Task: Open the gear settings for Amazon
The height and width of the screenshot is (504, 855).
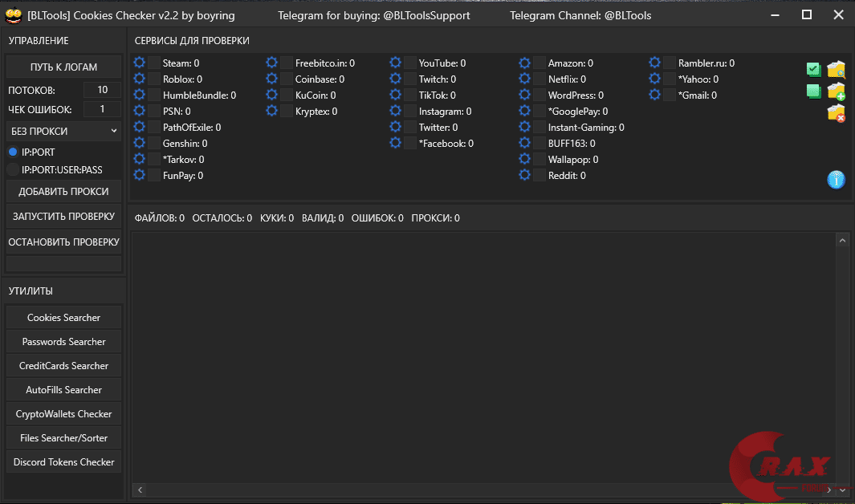Action: click(x=524, y=63)
